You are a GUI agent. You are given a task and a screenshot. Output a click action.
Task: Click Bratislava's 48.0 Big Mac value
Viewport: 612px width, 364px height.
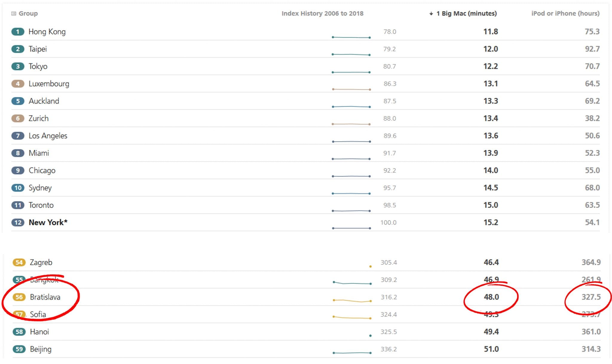pyautogui.click(x=491, y=297)
